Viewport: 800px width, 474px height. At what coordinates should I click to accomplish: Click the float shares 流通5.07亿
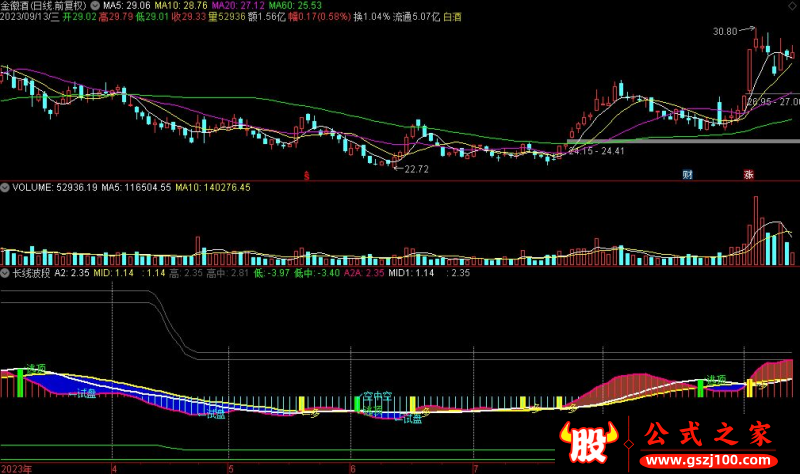(x=416, y=17)
